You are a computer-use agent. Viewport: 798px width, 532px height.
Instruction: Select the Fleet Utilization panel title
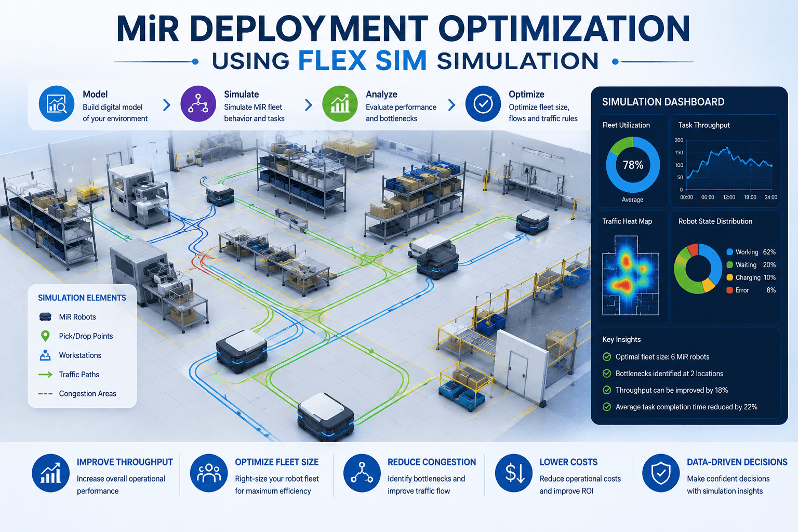pyautogui.click(x=626, y=125)
